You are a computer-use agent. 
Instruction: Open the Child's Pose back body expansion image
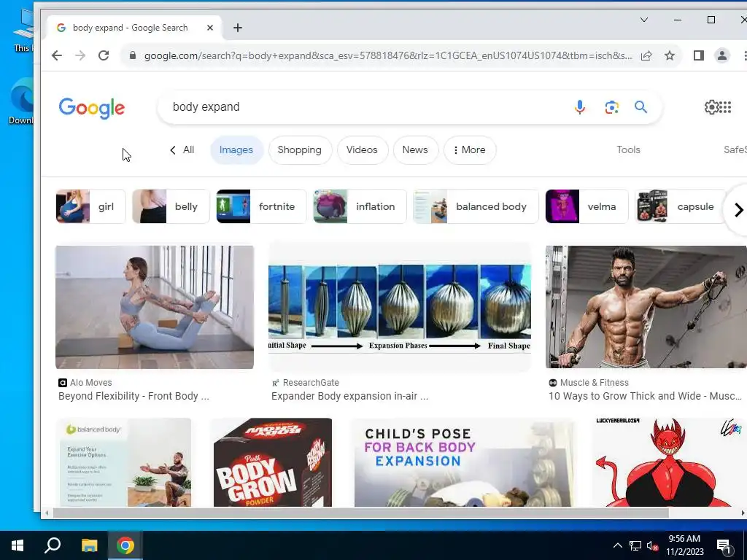463,462
